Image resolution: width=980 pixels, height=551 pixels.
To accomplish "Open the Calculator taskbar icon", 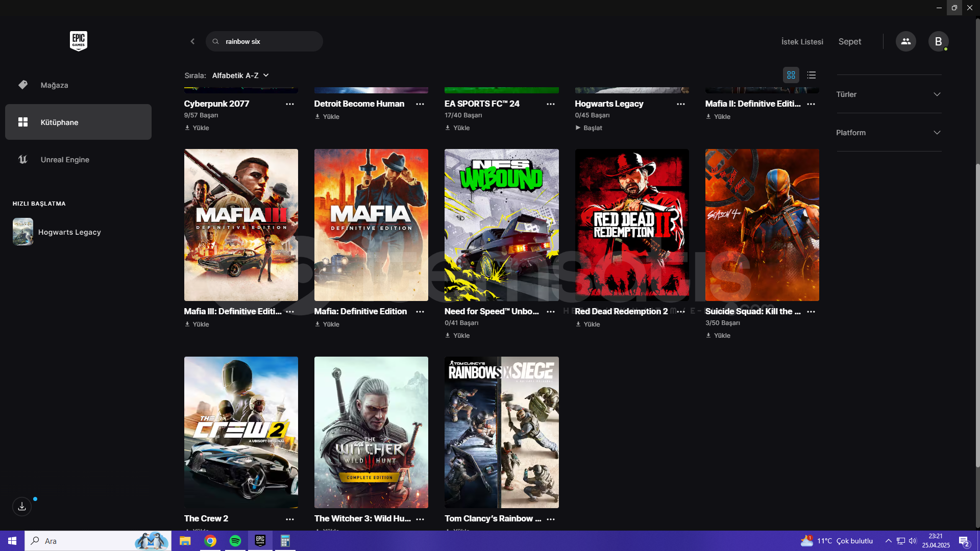I will (x=285, y=541).
